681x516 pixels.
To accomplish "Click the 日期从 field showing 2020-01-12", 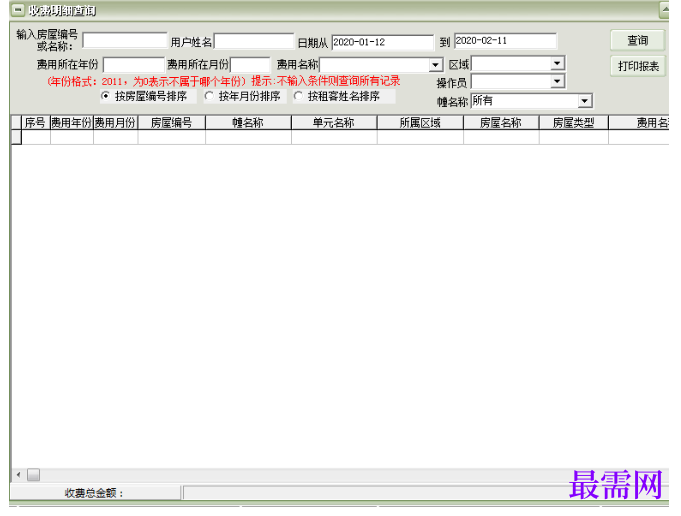I will pos(383,42).
